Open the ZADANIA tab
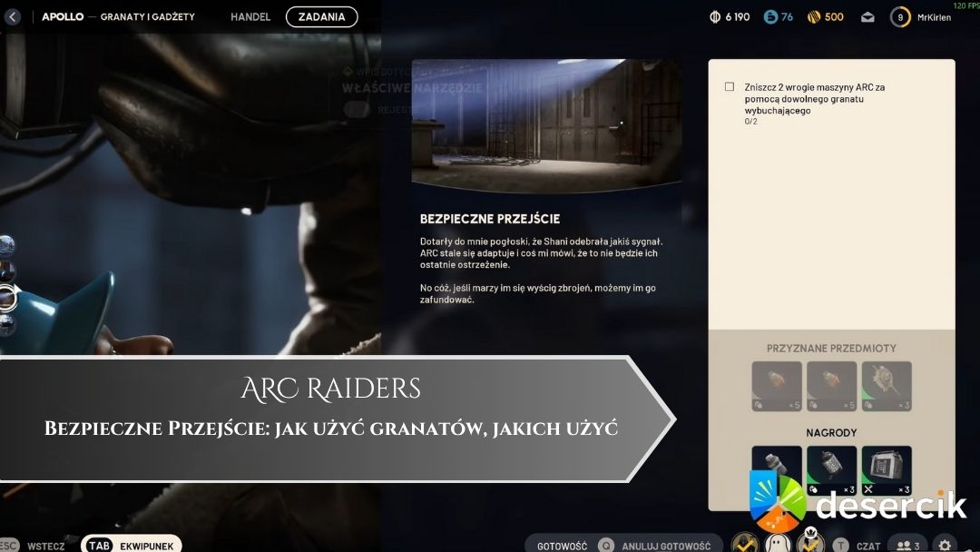Viewport: 980px width, 552px height. [x=321, y=16]
